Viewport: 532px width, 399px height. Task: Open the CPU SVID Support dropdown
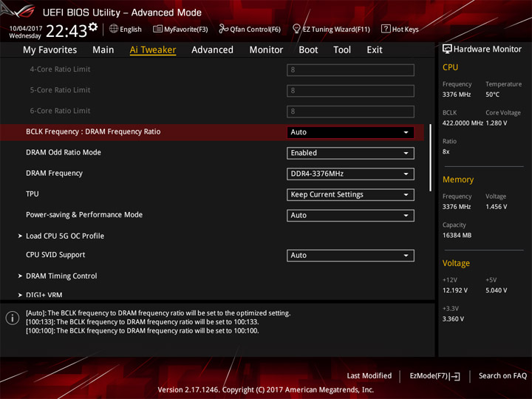click(350, 256)
